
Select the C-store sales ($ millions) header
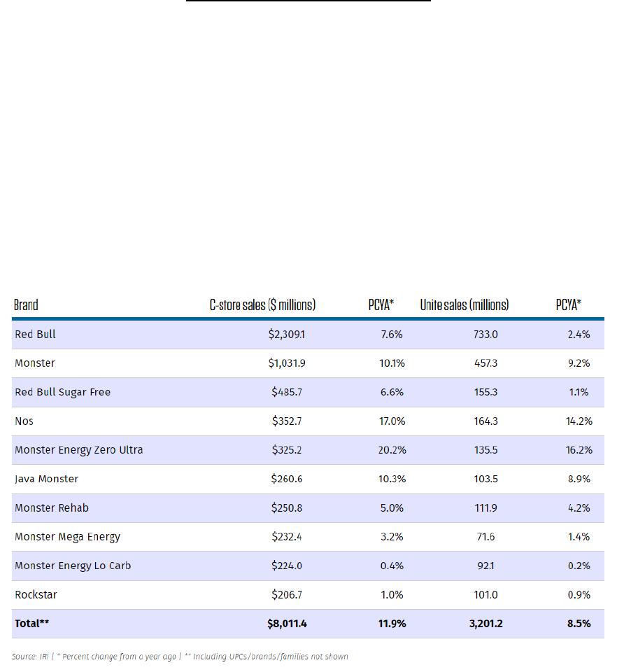[x=262, y=305]
